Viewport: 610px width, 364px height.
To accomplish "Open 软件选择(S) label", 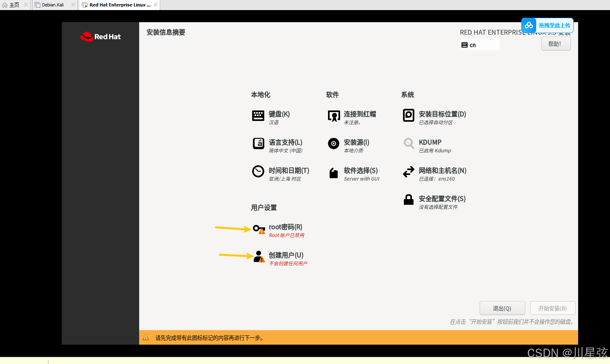I will (361, 171).
